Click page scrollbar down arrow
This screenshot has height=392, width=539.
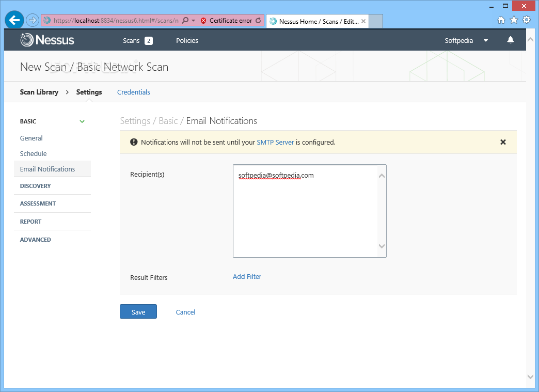pyautogui.click(x=530, y=377)
